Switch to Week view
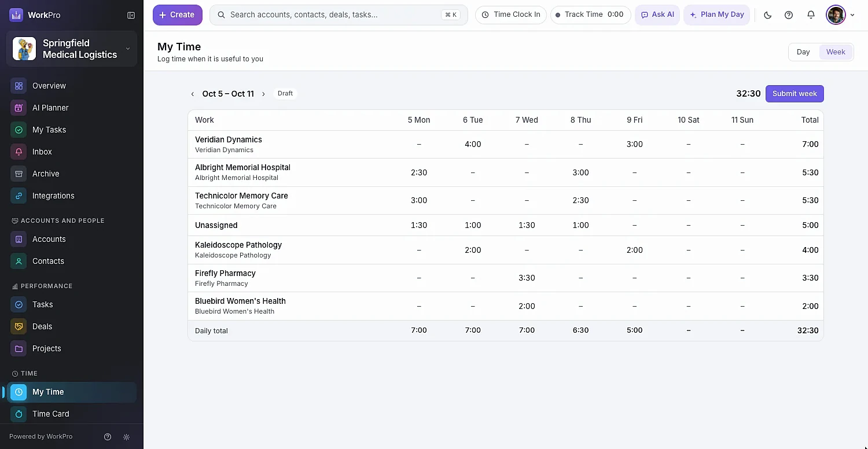This screenshot has width=868, height=449. (x=836, y=52)
